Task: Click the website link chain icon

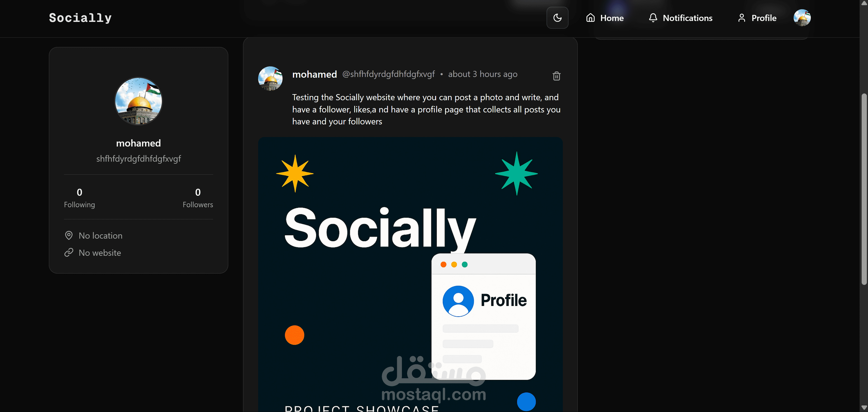Action: tap(69, 252)
